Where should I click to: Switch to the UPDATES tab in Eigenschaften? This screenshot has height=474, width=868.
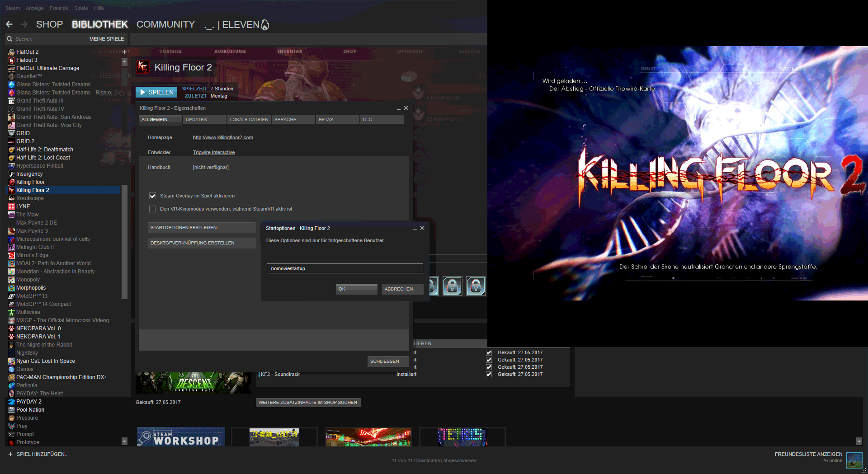(x=205, y=120)
